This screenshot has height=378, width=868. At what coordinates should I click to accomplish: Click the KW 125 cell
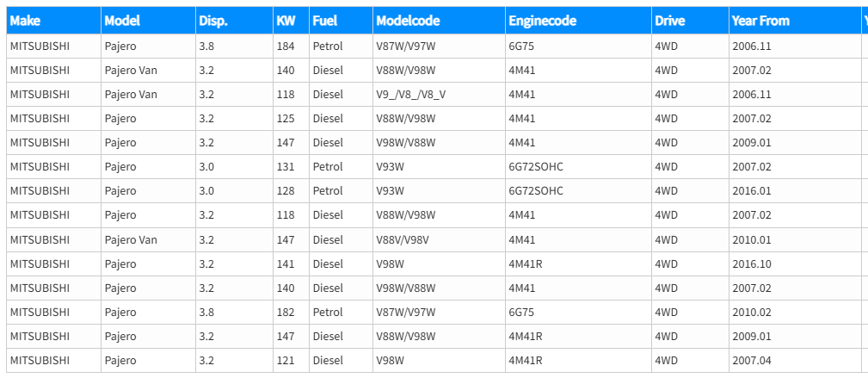tap(291, 119)
